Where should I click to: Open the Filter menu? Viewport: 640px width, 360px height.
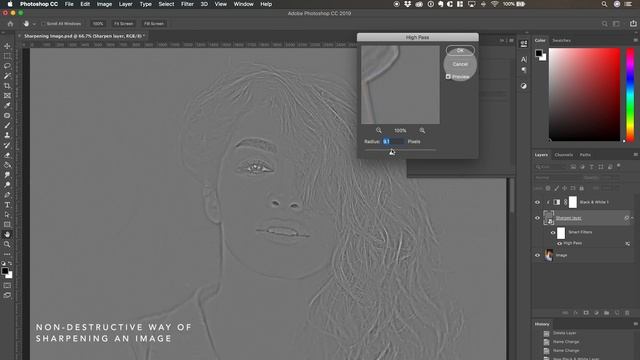point(187,4)
